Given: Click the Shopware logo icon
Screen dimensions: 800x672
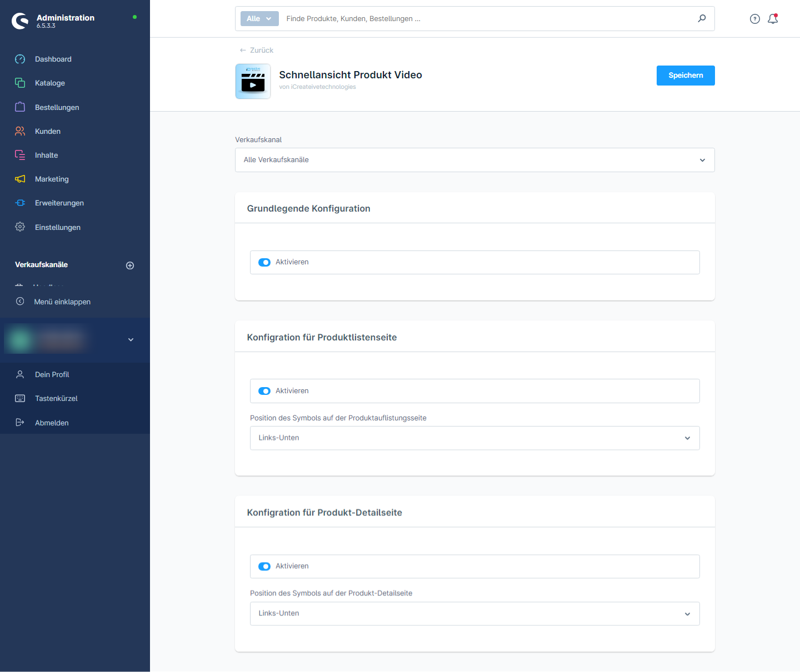Looking at the screenshot, I should point(20,21).
